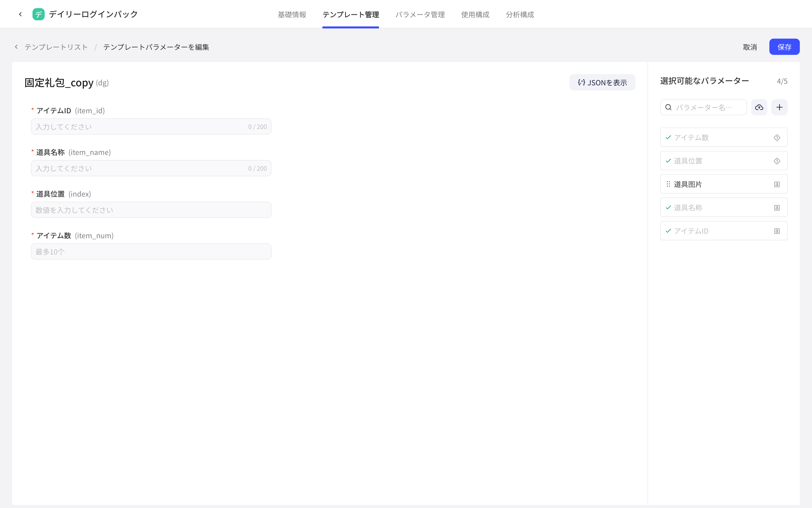Return to テンプレートリスト via breadcrumb link
This screenshot has width=812, height=508.
[56, 47]
